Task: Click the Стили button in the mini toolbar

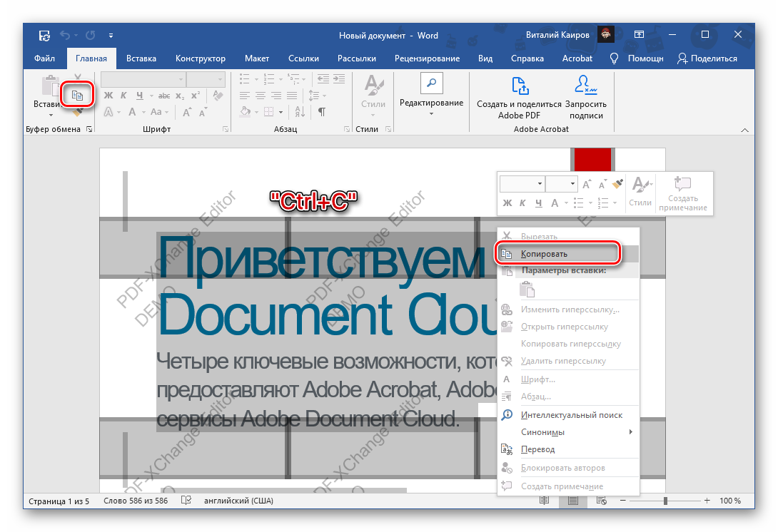Action: [640, 193]
